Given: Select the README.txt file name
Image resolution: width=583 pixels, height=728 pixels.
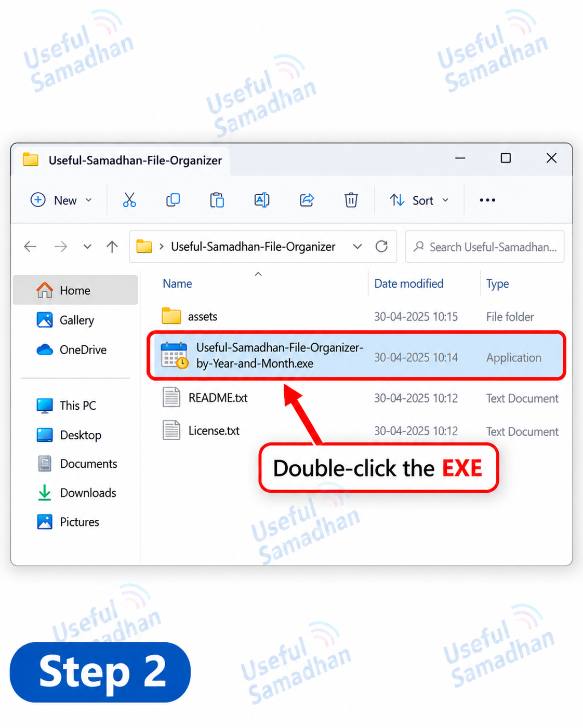Looking at the screenshot, I should [218, 398].
